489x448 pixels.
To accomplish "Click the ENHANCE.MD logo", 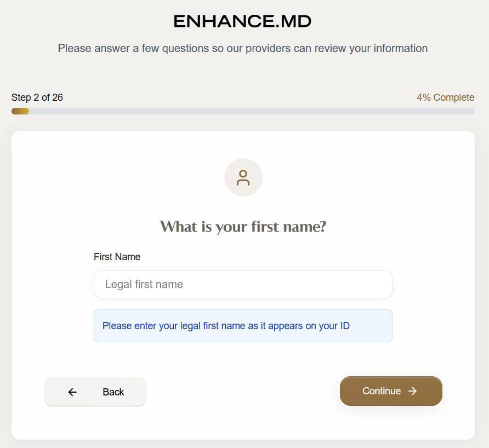I will [242, 21].
